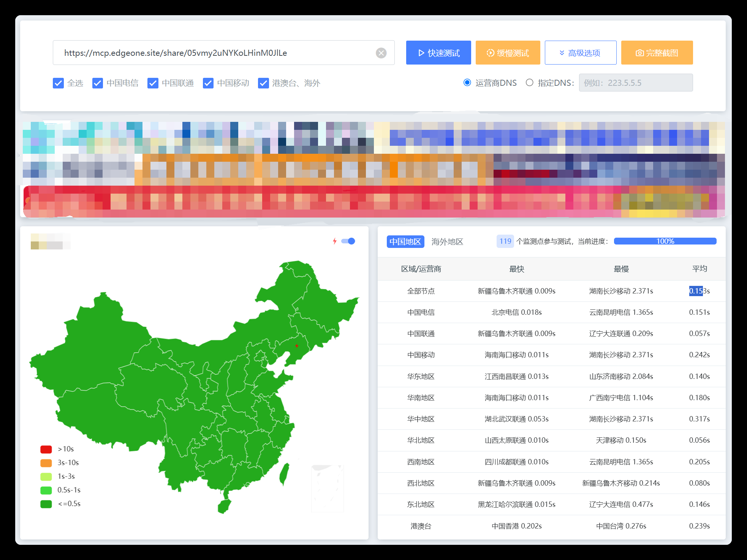Click the DNS address input field
Image resolution: width=747 pixels, height=560 pixels.
coord(635,83)
